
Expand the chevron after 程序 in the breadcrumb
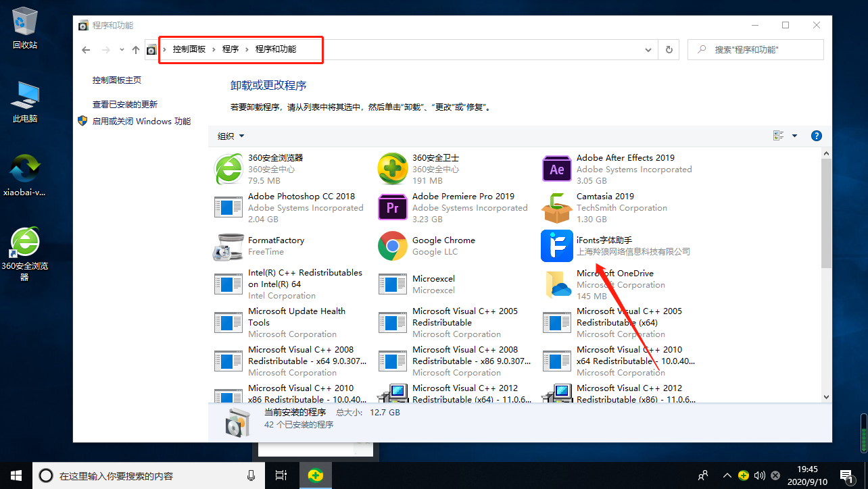tap(247, 49)
